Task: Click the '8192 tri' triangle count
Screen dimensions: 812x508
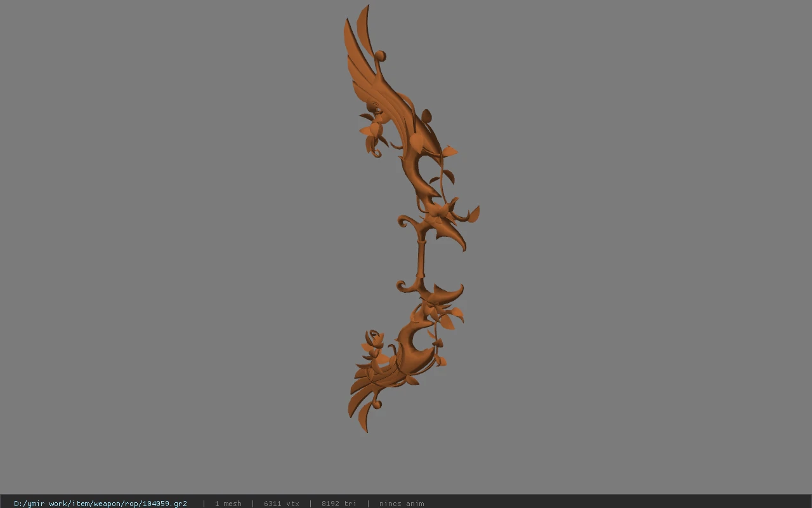Action: (339, 504)
